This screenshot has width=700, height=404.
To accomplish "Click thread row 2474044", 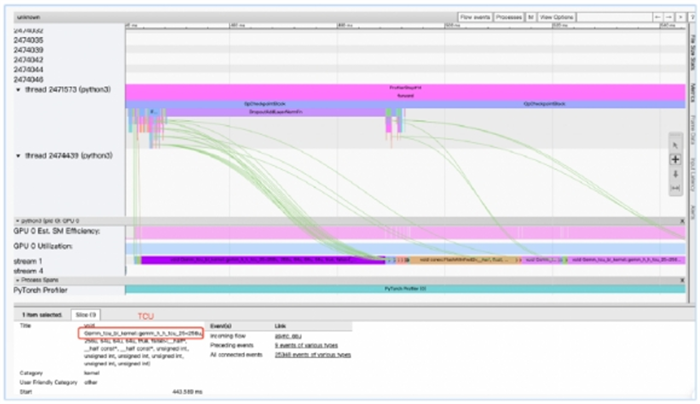I will coord(28,70).
